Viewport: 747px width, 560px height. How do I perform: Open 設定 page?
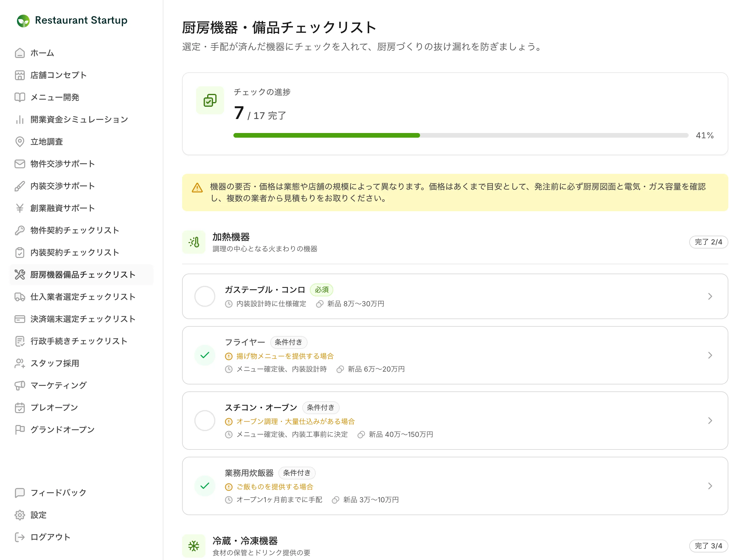pyautogui.click(x=81, y=515)
